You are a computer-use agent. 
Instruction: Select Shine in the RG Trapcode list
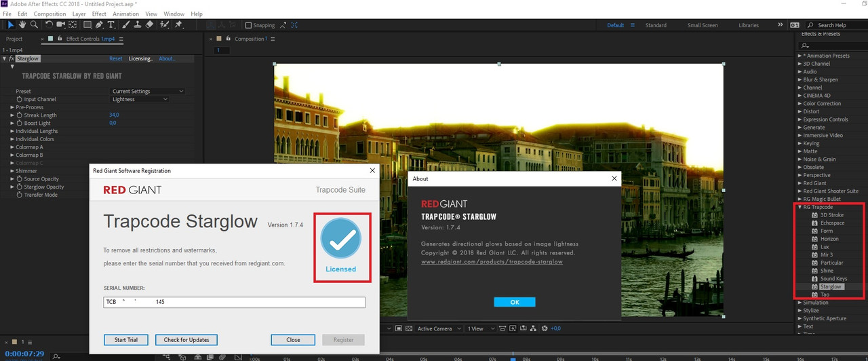click(x=827, y=271)
